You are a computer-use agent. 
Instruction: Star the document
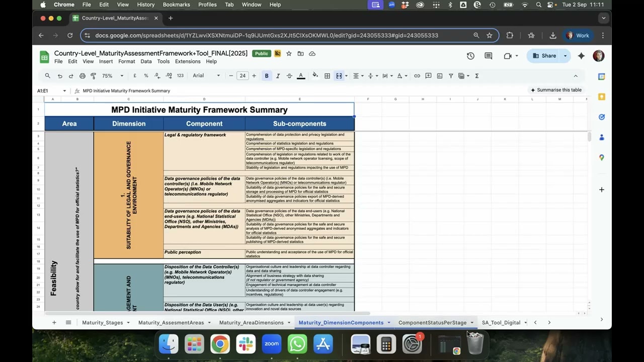point(289,53)
